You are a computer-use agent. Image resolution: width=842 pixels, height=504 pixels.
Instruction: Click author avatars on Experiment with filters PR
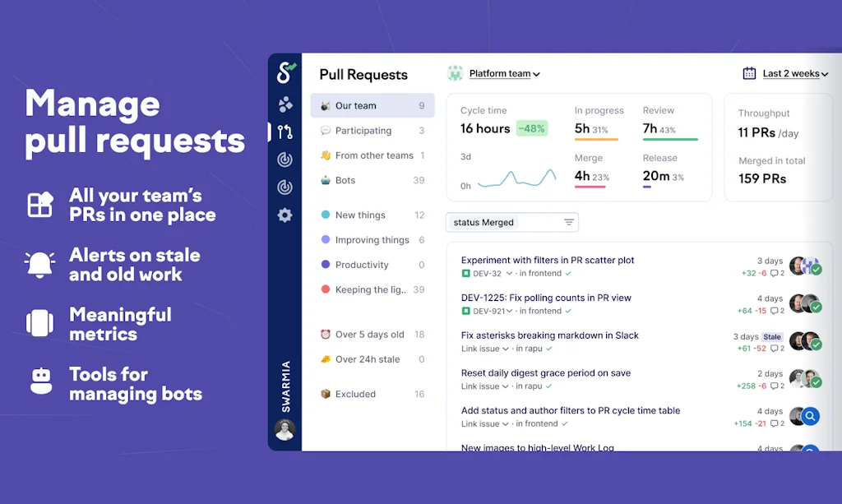point(806,266)
